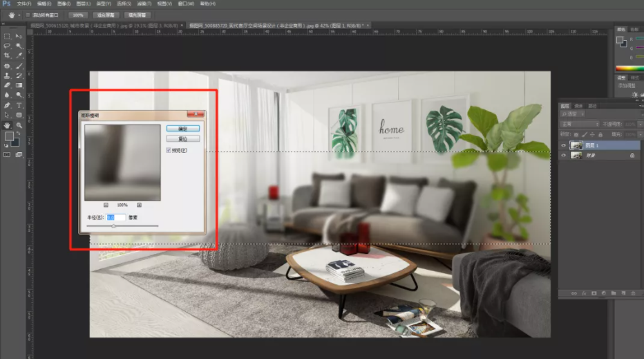This screenshot has height=359, width=644.
Task: Click the link layers icon
Action: click(574, 293)
